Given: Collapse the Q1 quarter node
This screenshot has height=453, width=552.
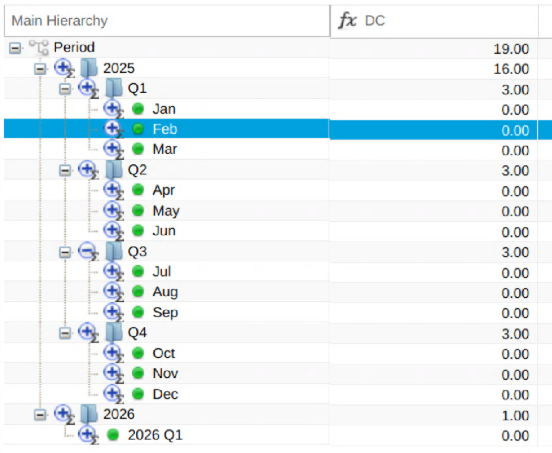Looking at the screenshot, I should click(65, 89).
